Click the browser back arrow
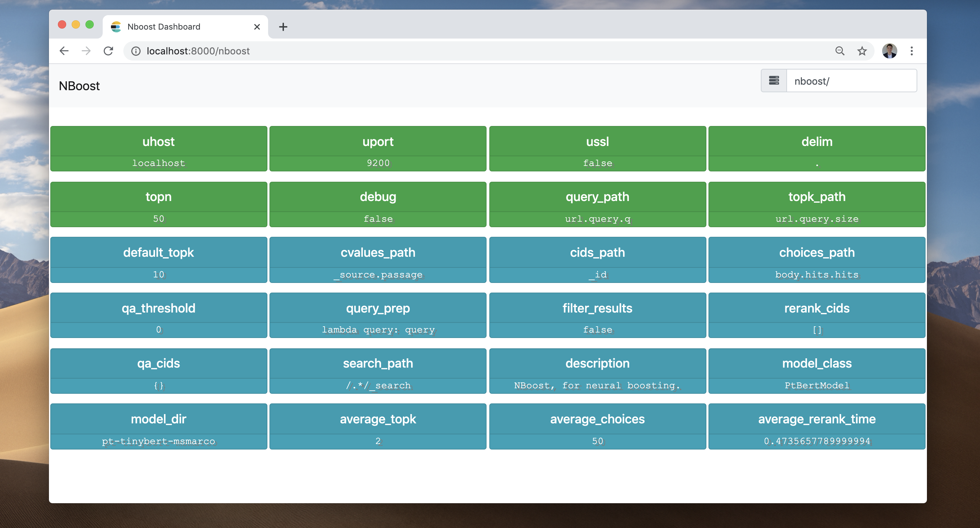This screenshot has height=528, width=980. 64,51
